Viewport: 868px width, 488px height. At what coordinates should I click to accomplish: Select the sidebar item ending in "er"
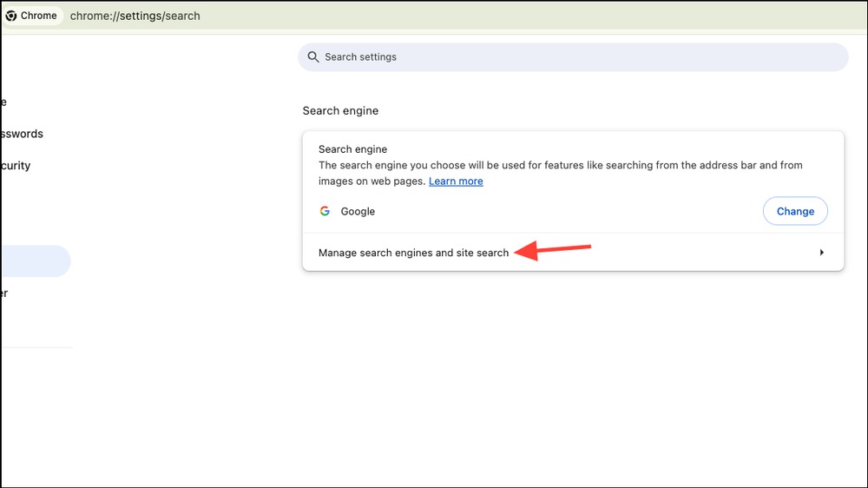click(3, 293)
